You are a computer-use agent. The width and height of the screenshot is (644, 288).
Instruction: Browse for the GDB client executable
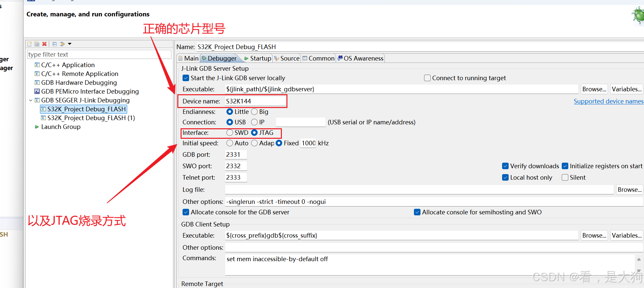point(594,235)
